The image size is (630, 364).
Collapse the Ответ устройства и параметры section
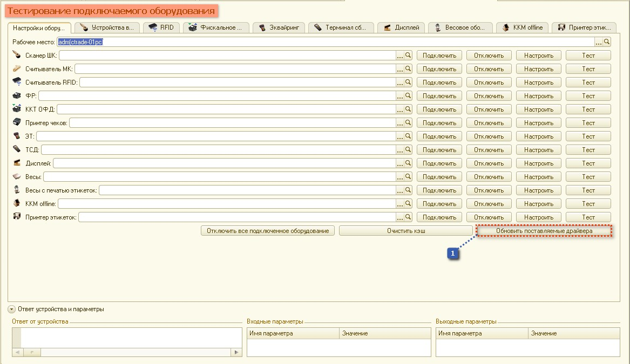pos(11,310)
